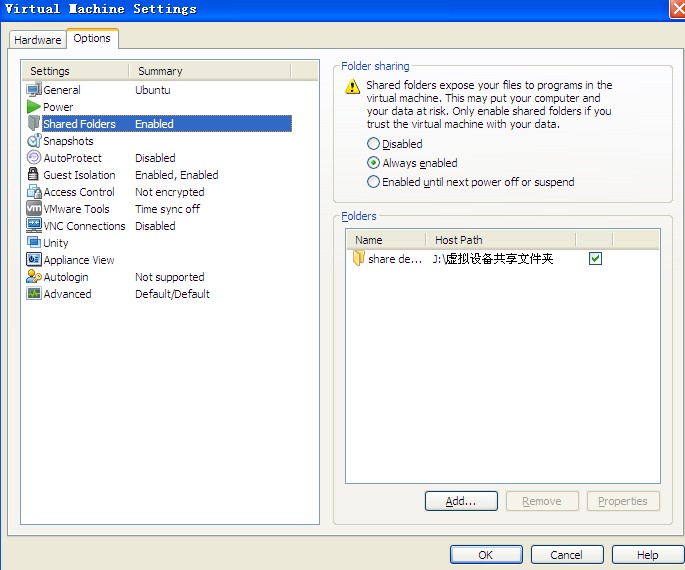This screenshot has width=685, height=570.
Task: Click the share de... folder name
Action: tap(395, 259)
